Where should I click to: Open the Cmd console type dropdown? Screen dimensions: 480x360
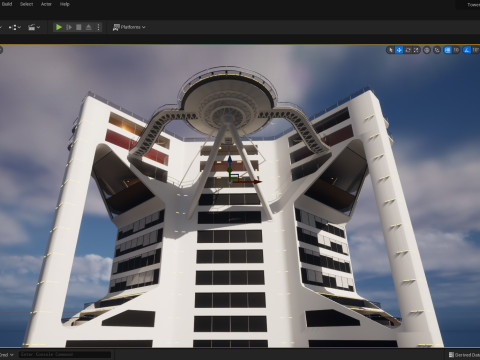click(x=6, y=355)
